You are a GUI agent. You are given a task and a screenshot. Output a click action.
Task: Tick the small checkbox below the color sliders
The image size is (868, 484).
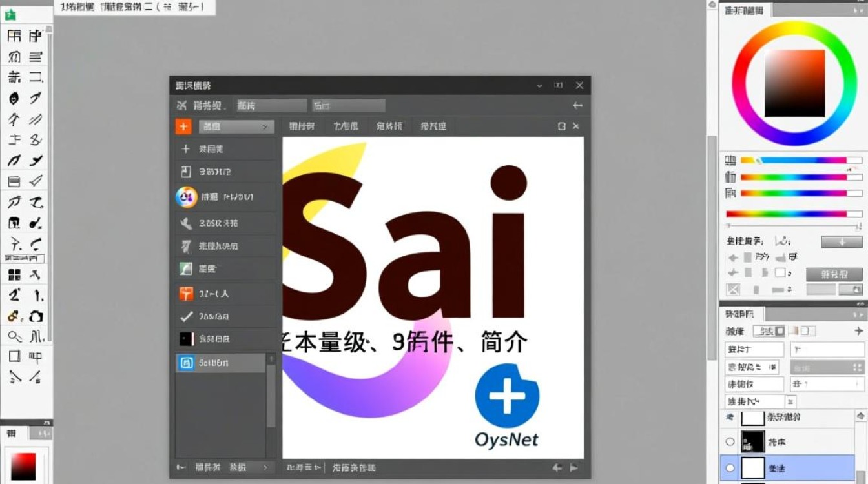click(x=780, y=273)
